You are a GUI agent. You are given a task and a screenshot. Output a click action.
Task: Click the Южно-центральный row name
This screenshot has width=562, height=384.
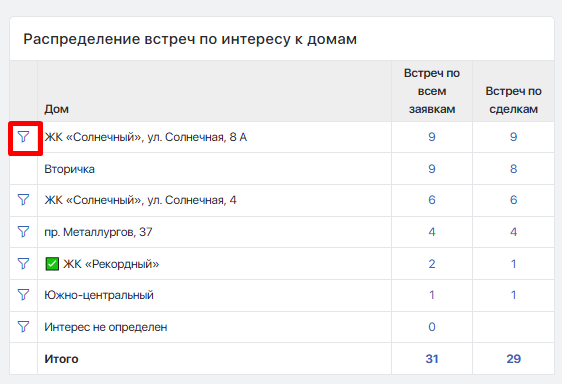[x=99, y=295]
